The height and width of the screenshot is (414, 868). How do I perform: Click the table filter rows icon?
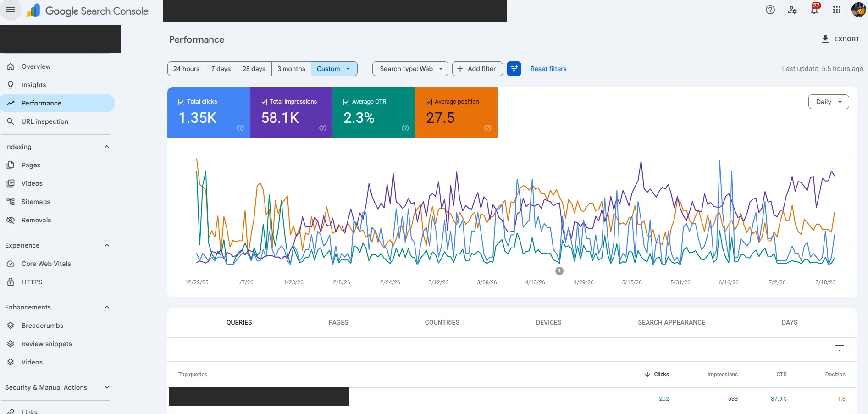[x=840, y=348]
